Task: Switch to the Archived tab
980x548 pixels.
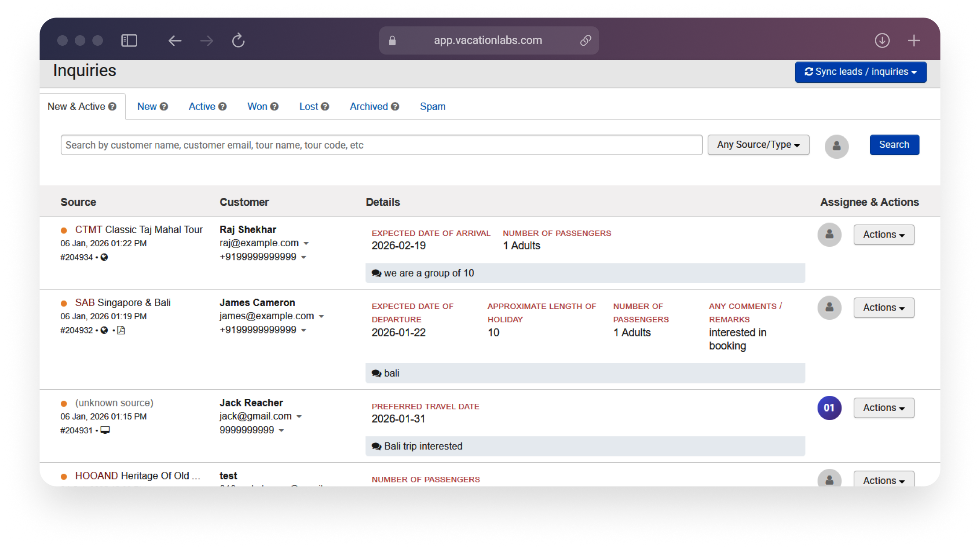Action: (x=369, y=106)
